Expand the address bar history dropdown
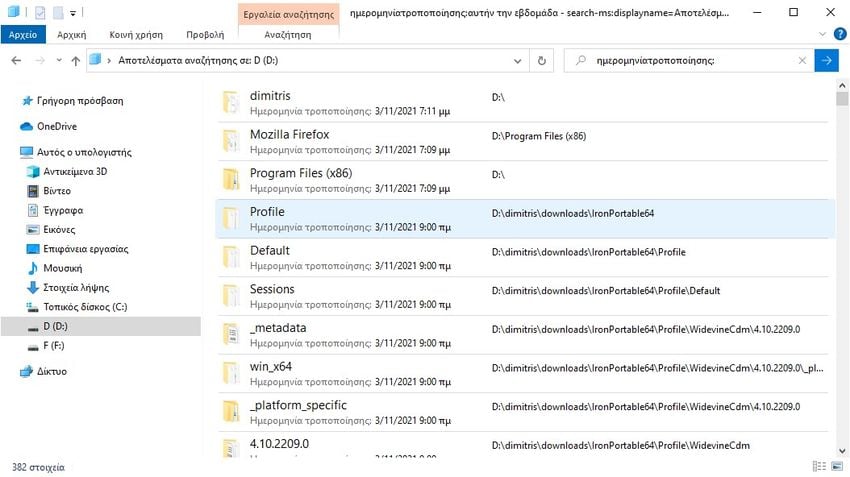Viewport: 850px width, 477px height. (x=520, y=60)
